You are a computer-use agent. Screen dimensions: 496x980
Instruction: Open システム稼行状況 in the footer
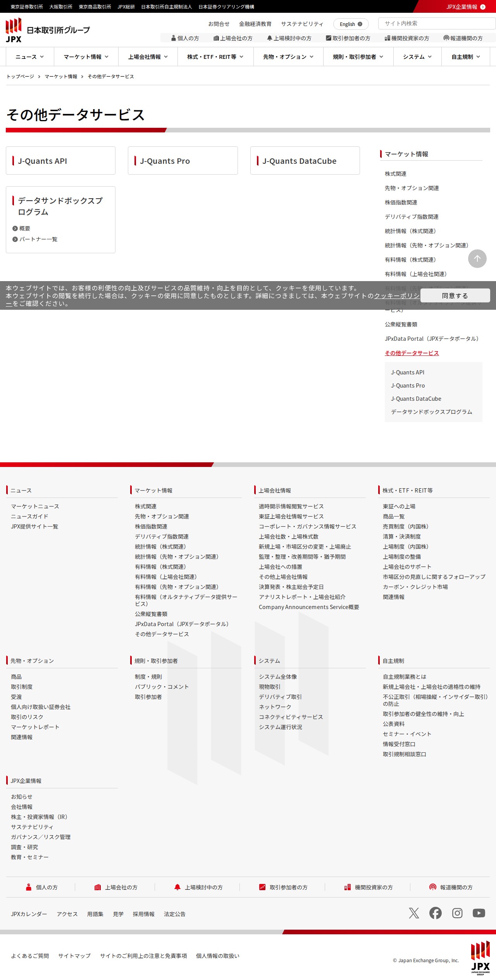tap(281, 727)
